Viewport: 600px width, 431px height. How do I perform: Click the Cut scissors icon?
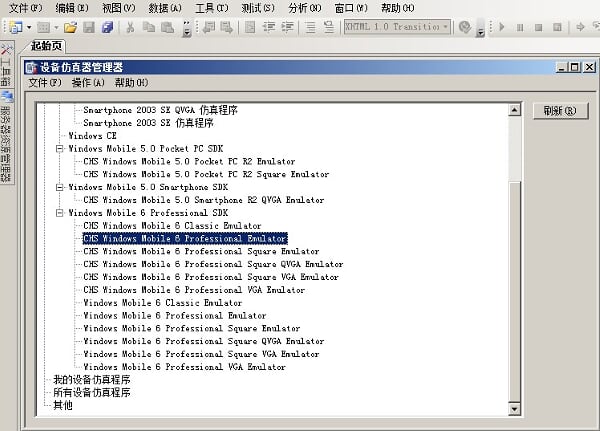(130, 27)
